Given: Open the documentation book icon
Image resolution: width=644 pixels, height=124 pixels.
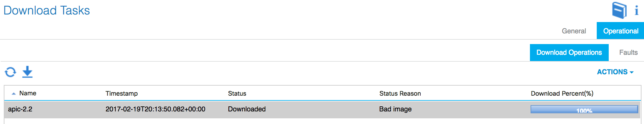Looking at the screenshot, I should pos(619,10).
